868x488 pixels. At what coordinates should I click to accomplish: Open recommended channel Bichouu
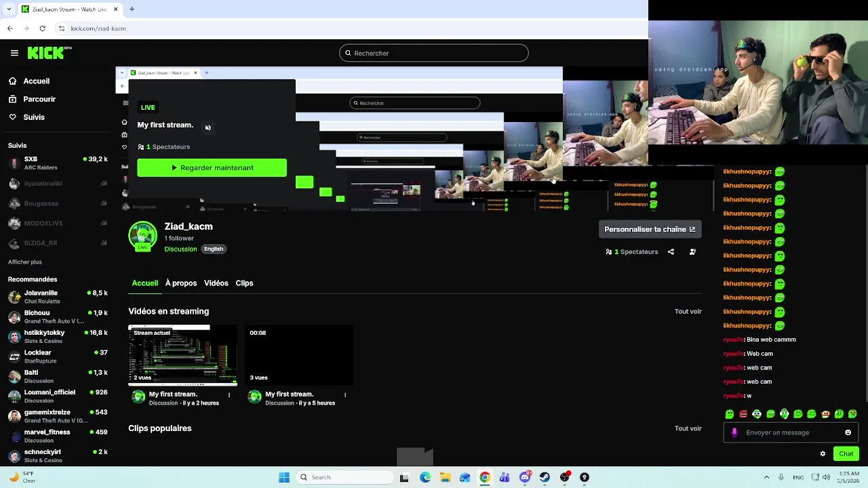click(58, 317)
